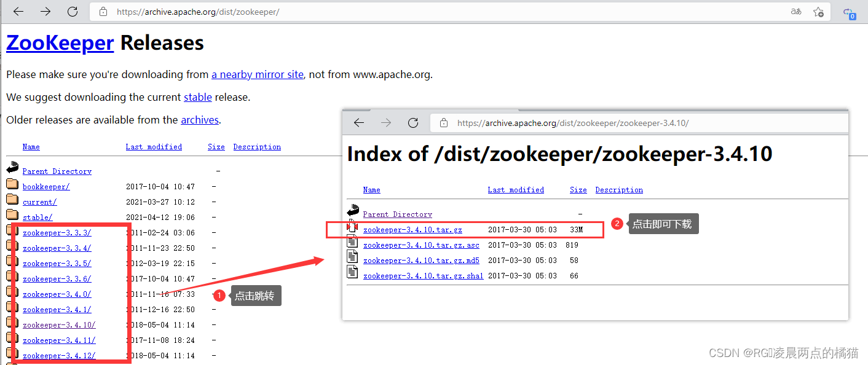The height and width of the screenshot is (365, 868).
Task: Click the inset window's address bar URL
Action: tap(573, 123)
